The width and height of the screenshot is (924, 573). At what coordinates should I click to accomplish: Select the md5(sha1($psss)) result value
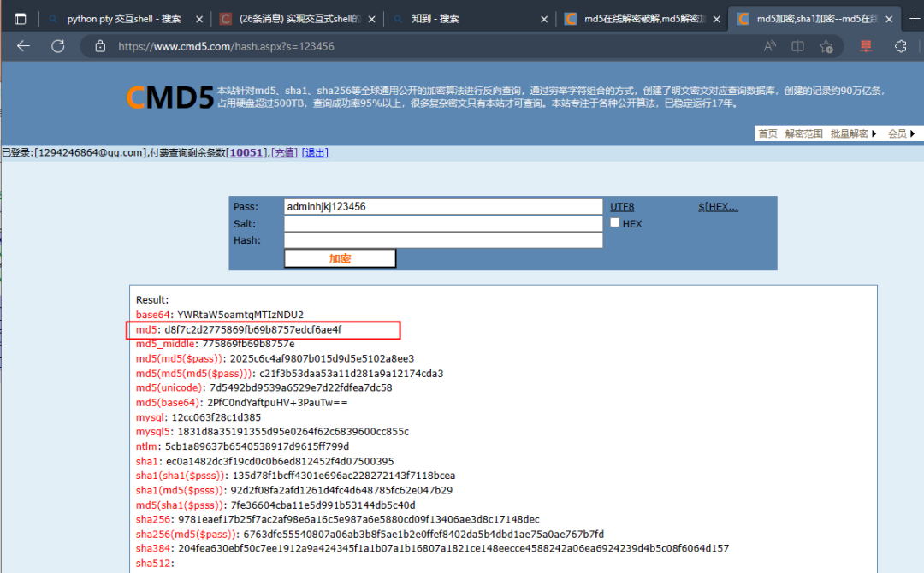coord(323,505)
